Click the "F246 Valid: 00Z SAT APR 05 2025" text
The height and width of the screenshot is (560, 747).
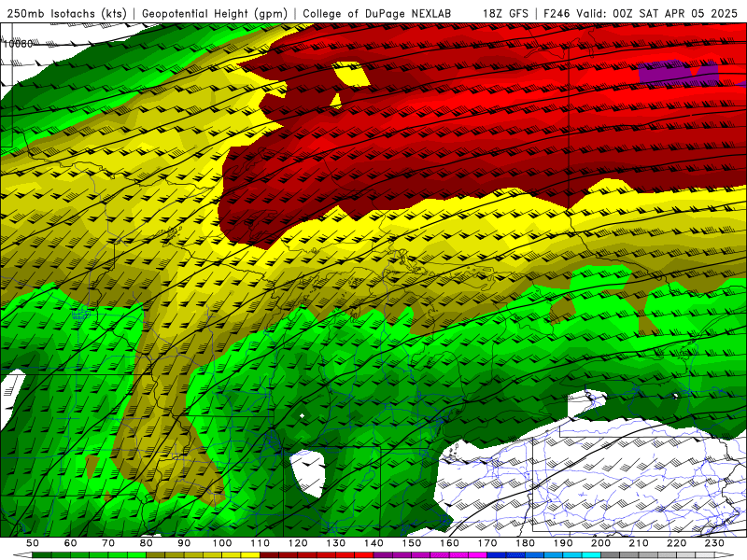coord(641,14)
